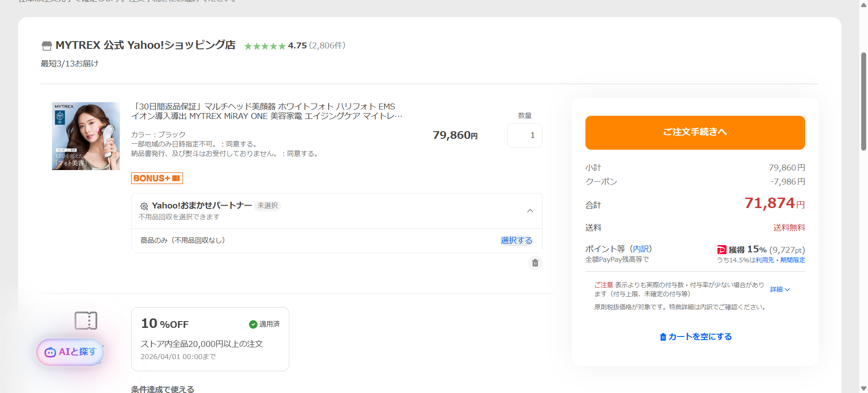Click the カラー：ブラック option text
The height and width of the screenshot is (393, 868).
point(158,134)
